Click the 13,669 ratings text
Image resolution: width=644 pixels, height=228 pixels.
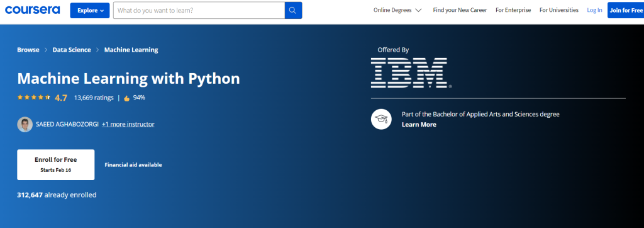pyautogui.click(x=94, y=98)
